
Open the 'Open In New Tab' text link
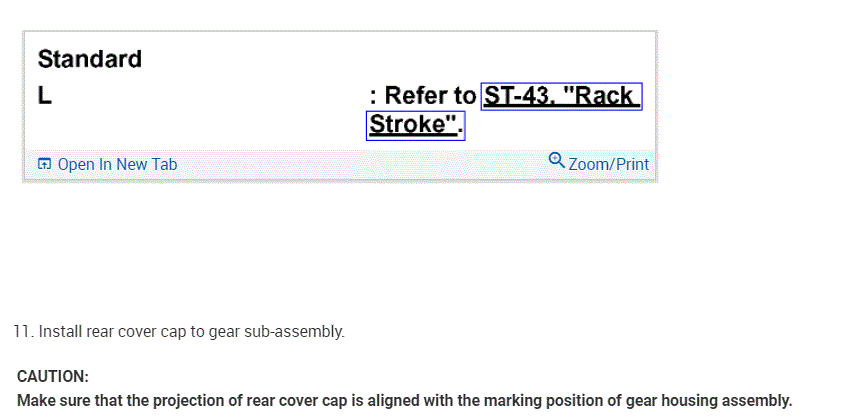pyautogui.click(x=117, y=164)
